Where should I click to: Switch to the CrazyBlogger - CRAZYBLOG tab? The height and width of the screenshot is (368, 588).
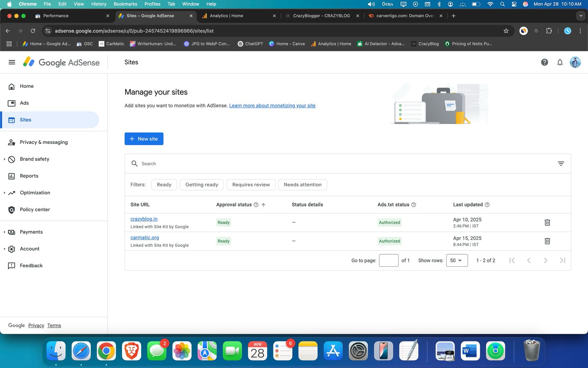322,16
